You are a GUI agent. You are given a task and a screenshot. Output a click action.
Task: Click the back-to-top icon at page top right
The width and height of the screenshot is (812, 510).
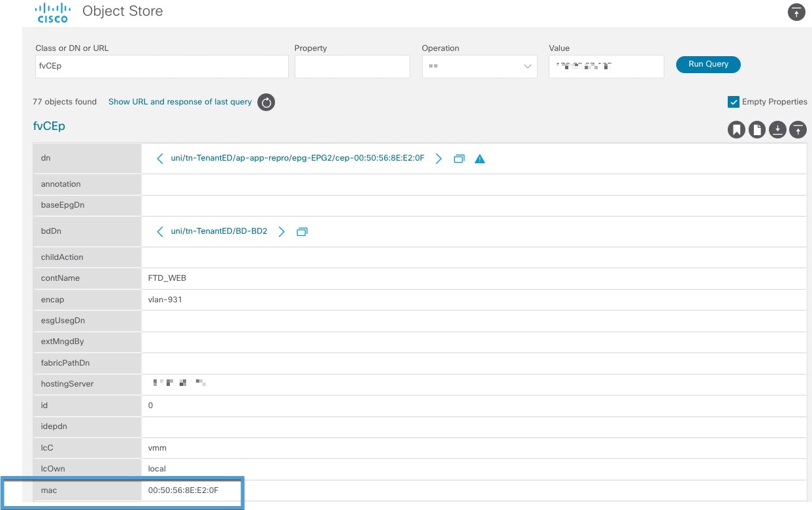click(x=796, y=12)
